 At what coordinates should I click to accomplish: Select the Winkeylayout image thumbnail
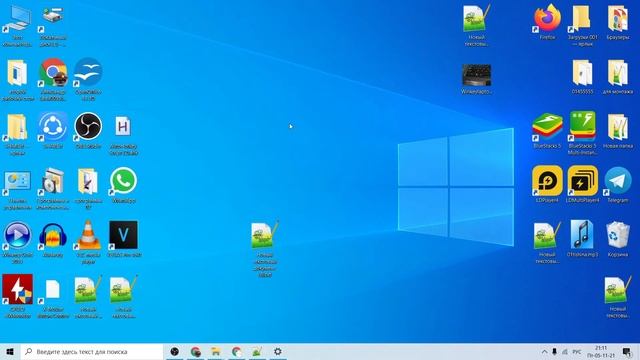coord(476,75)
